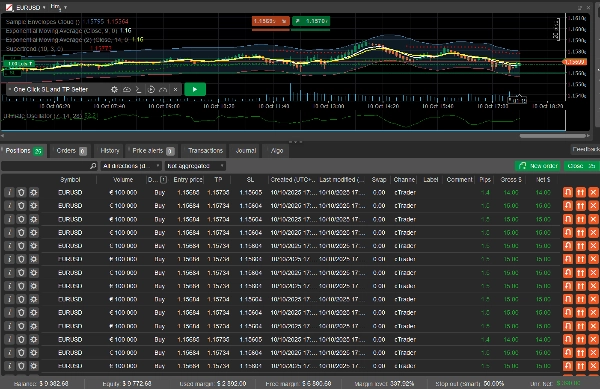Click the backtesting play-circle icon on cBot bar
This screenshot has height=389, width=600.
click(x=151, y=90)
